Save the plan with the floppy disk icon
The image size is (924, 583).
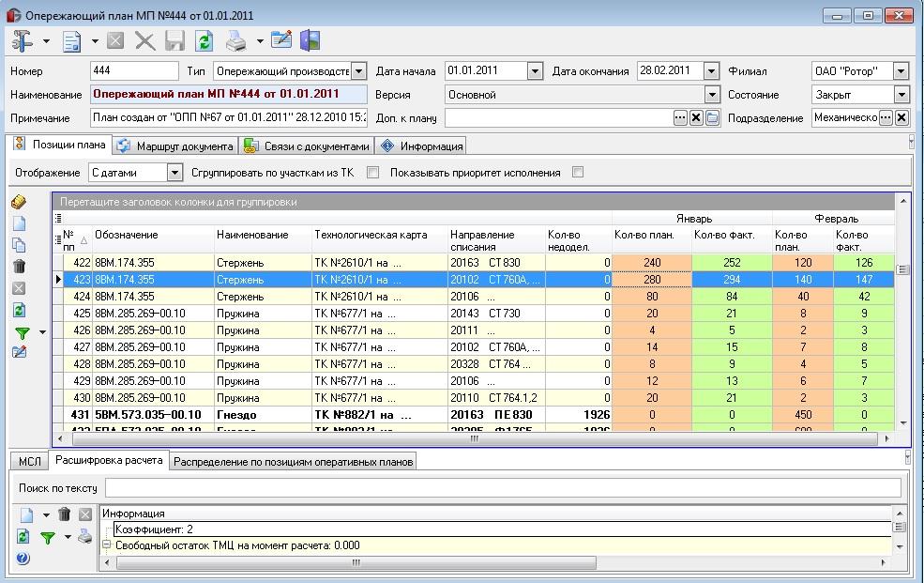pos(174,41)
